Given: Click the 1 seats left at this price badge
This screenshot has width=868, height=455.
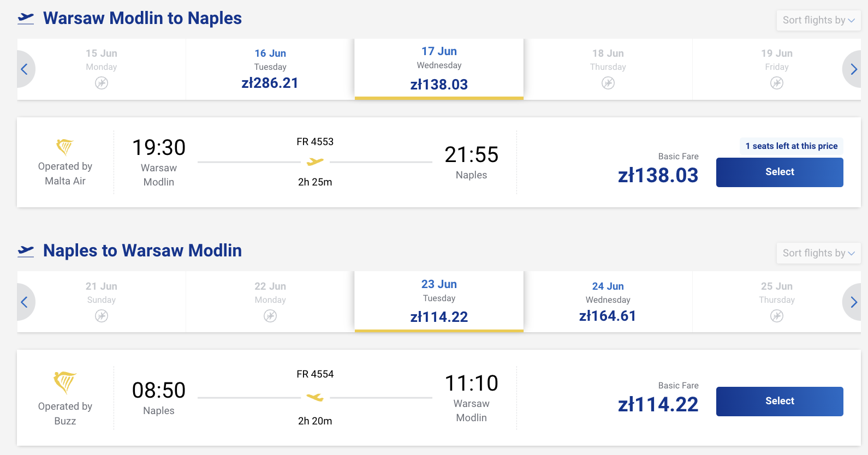Looking at the screenshot, I should pyautogui.click(x=791, y=146).
